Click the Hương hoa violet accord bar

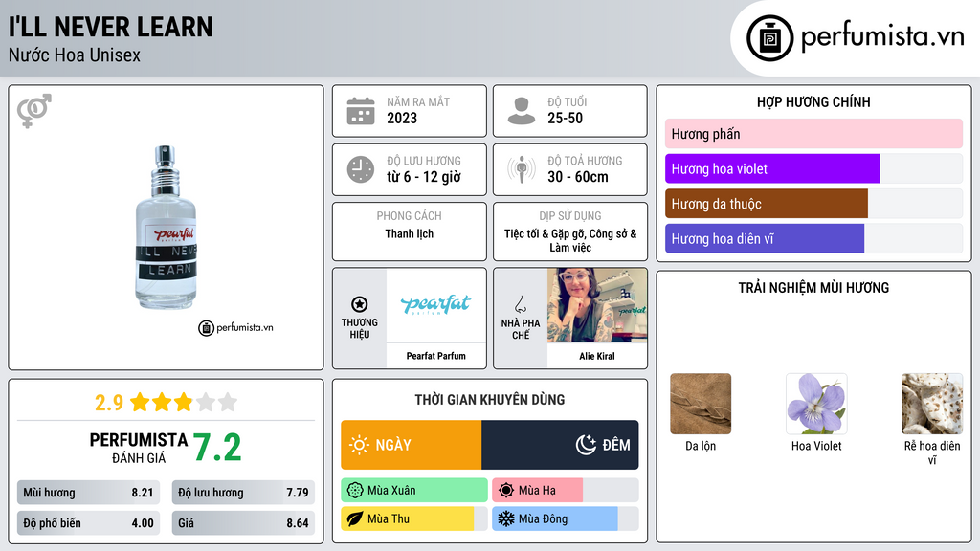click(x=813, y=168)
